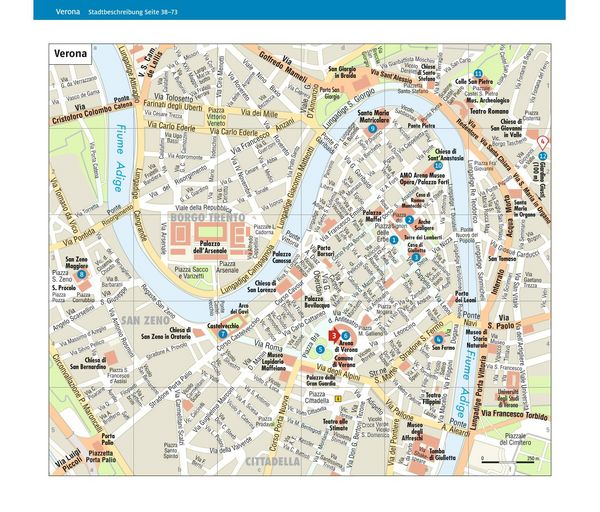Viewport: 600px width, 512px height.
Task: Click blue circle marker 3 at Casa di Giulietta
Action: coord(416,258)
